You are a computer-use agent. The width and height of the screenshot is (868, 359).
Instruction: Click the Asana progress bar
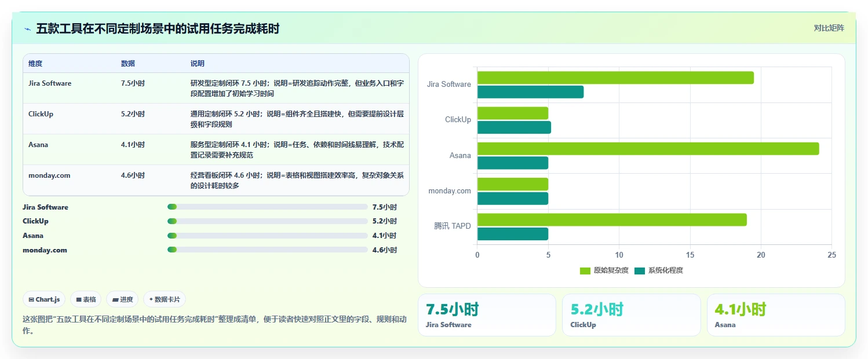(x=267, y=235)
